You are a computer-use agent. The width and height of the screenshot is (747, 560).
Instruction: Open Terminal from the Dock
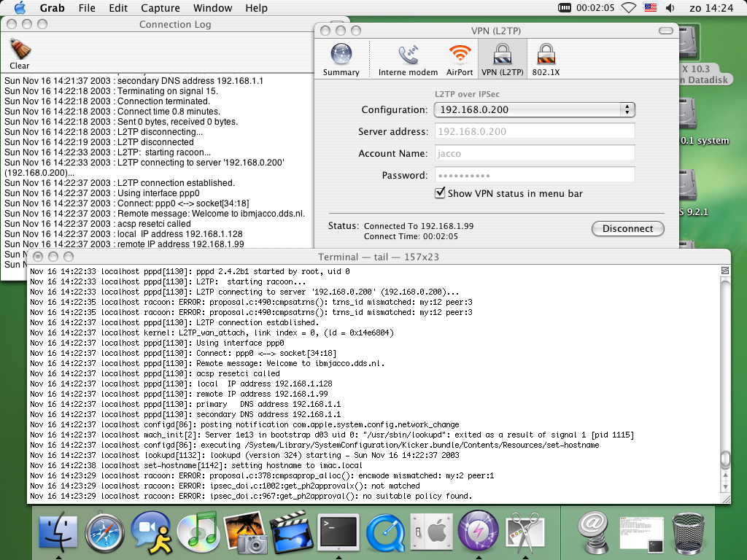(338, 532)
